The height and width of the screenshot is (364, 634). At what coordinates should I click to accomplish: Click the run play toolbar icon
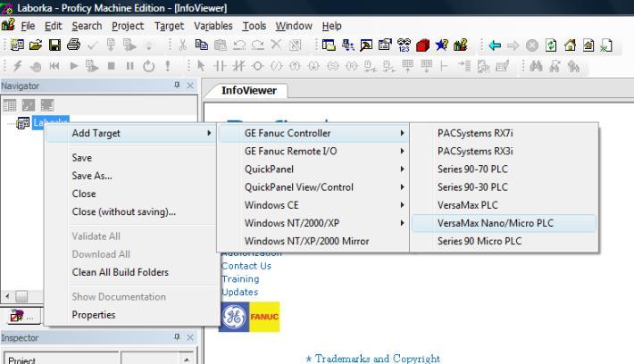73,66
